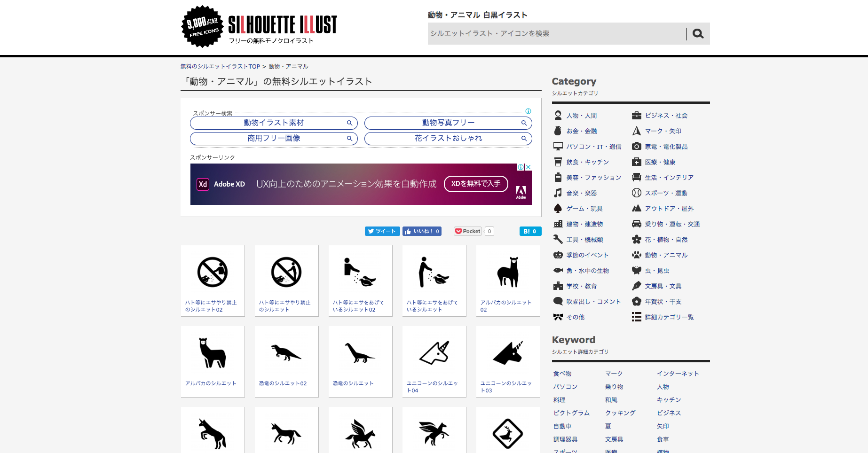Image resolution: width=868 pixels, height=453 pixels.
Task: Click the list icon beside 詳細カテゴリ一覧
Action: (637, 317)
